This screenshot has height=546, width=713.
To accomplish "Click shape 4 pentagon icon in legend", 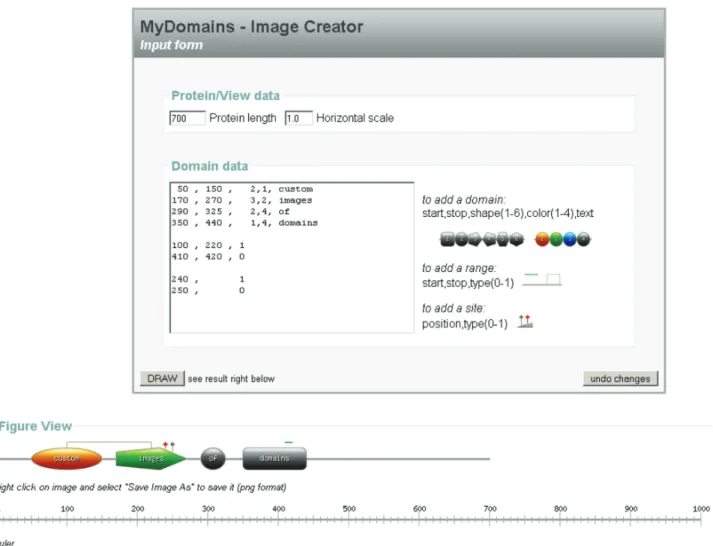I will pos(489,239).
